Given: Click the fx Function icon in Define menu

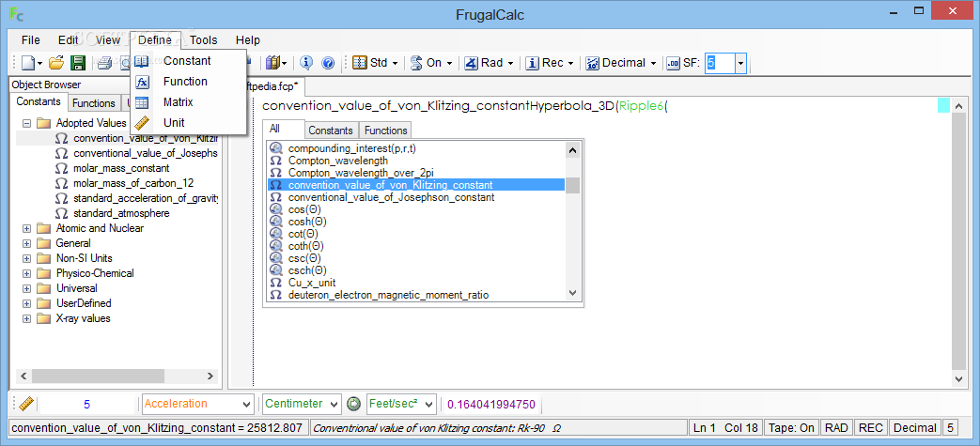Looking at the screenshot, I should coord(143,82).
